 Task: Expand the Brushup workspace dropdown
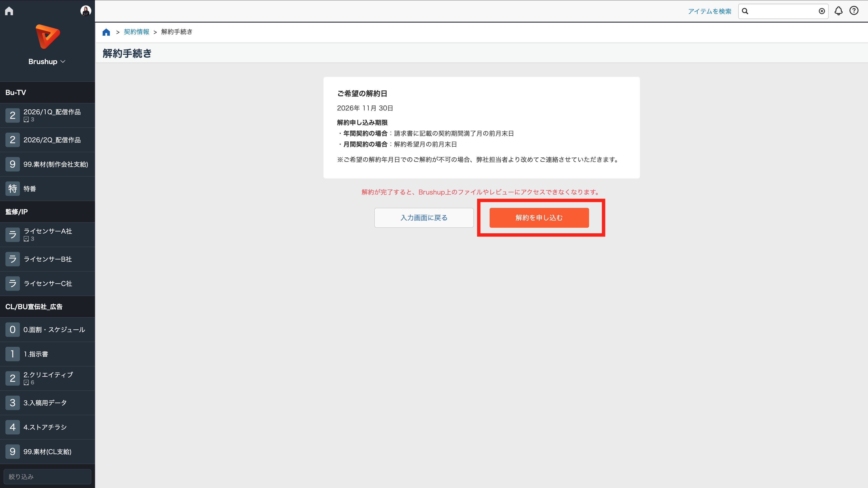pyautogui.click(x=47, y=62)
